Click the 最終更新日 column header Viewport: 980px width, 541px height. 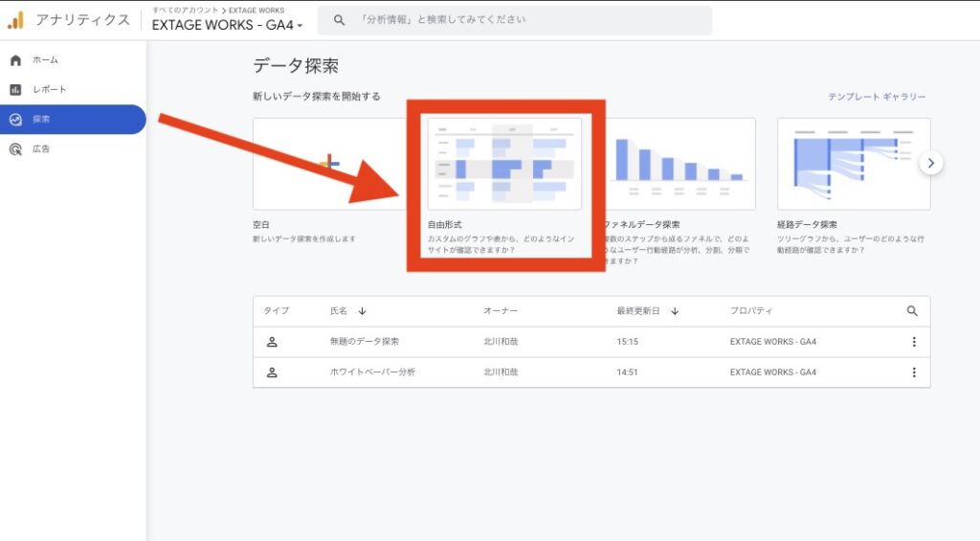[x=638, y=311]
